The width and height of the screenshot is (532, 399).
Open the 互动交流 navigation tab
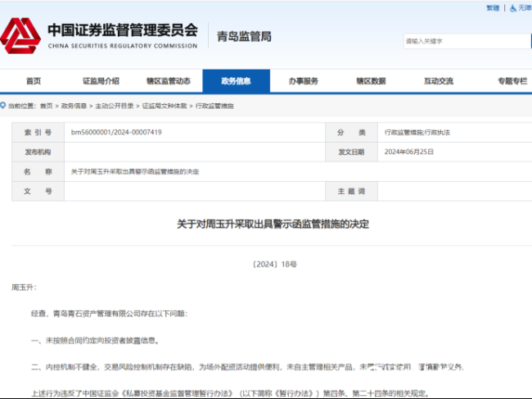[438, 81]
